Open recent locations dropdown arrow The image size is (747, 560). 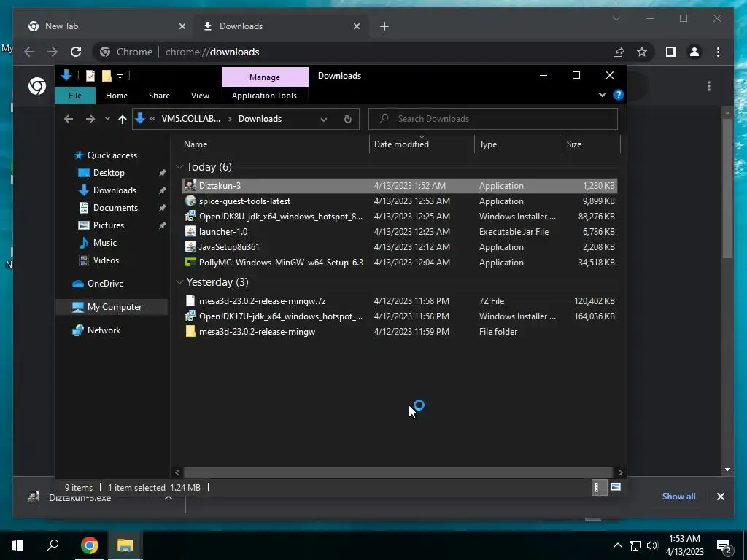pos(107,119)
